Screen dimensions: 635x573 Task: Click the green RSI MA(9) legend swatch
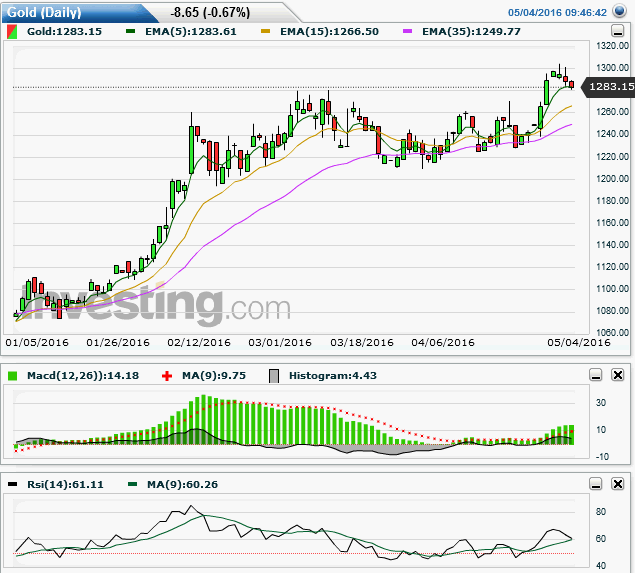132,484
